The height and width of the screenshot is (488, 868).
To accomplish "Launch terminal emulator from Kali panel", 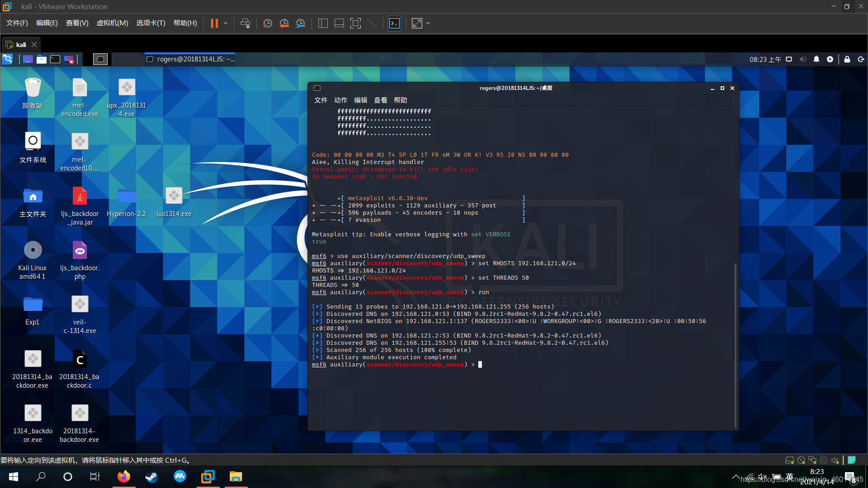I will click(x=55, y=59).
